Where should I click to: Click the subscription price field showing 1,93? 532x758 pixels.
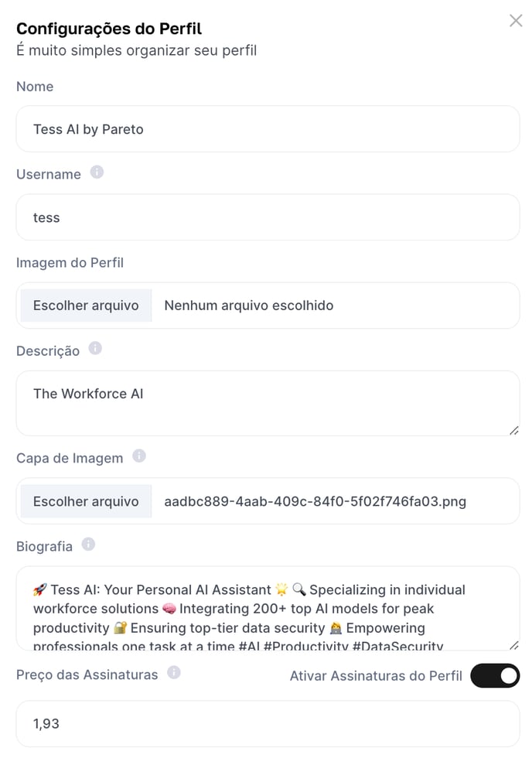tap(268, 724)
